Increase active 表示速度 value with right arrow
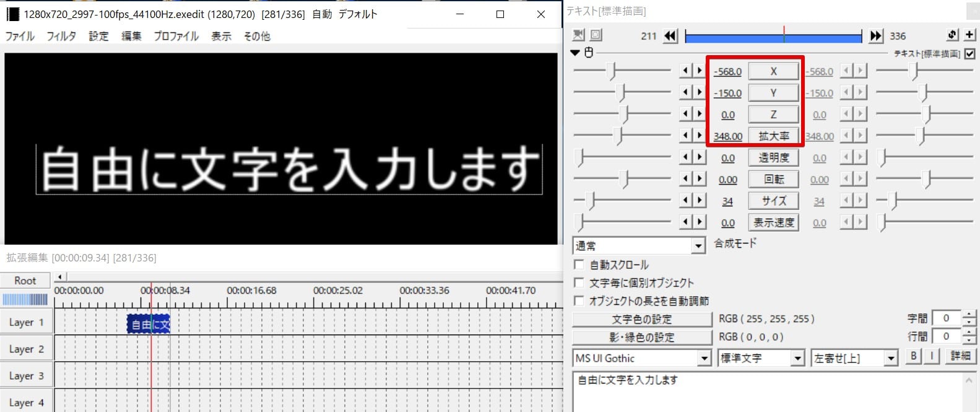This screenshot has width=980, height=412. [x=700, y=222]
